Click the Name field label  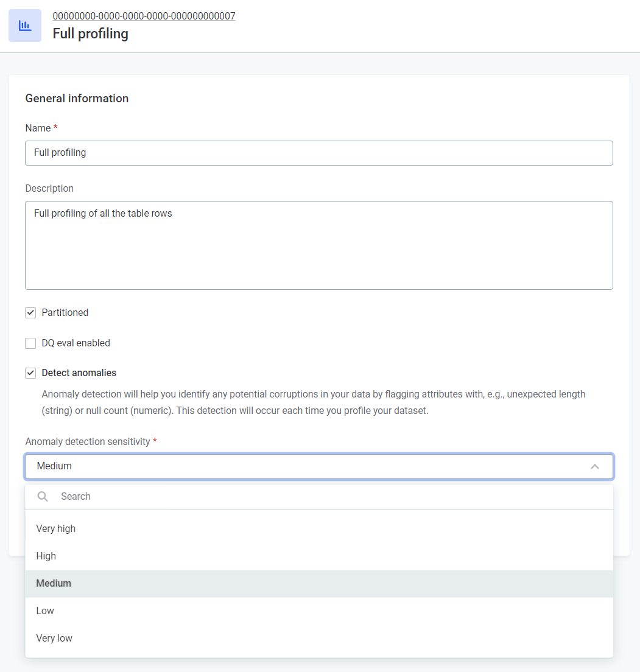click(x=38, y=128)
